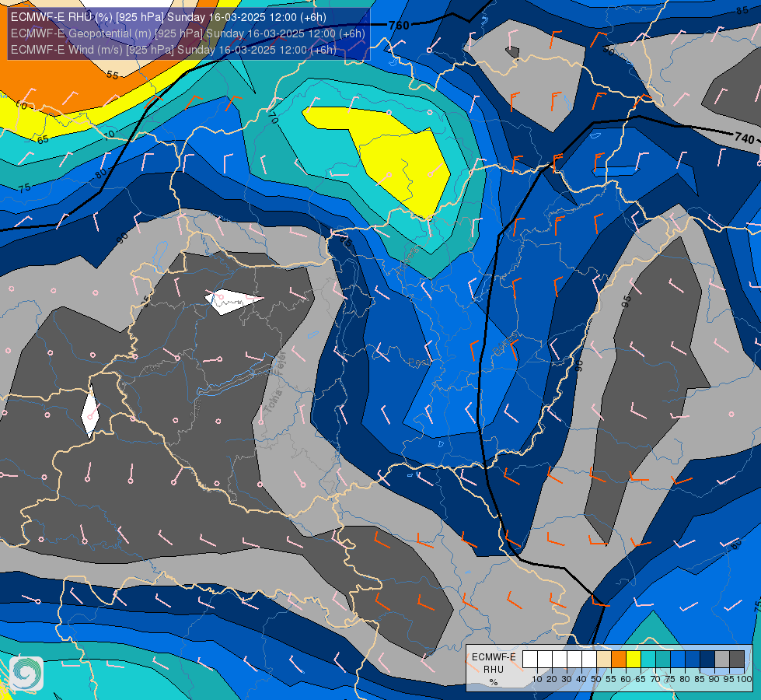Click the % unit label in the legend
Screen dimensions: 761x700
494,682
